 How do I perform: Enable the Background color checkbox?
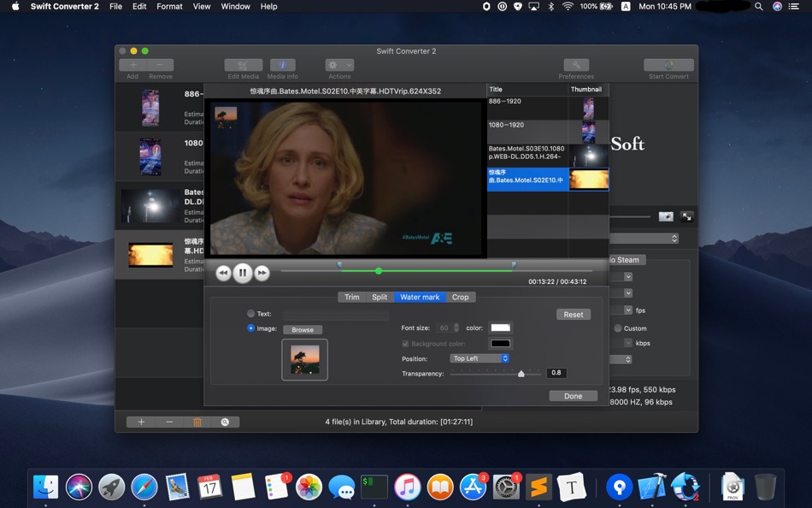pos(406,343)
